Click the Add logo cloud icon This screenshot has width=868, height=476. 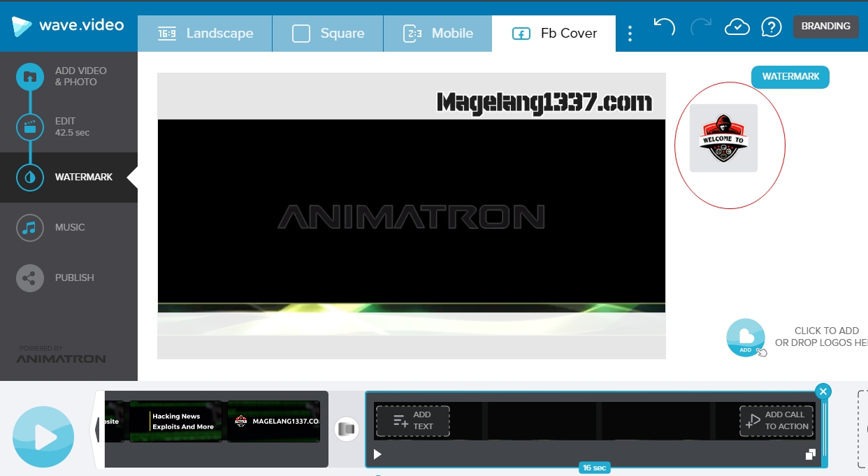click(746, 338)
